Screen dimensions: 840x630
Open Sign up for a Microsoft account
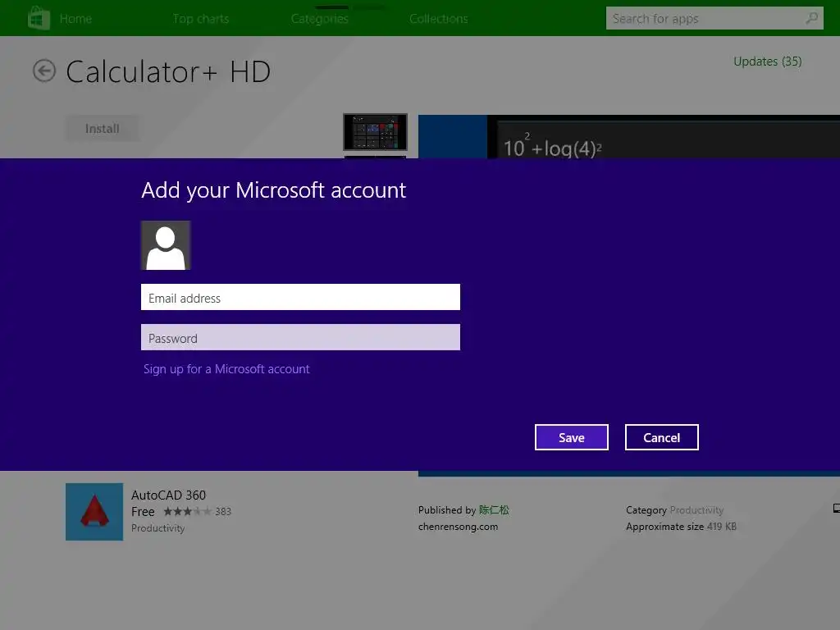tap(226, 369)
